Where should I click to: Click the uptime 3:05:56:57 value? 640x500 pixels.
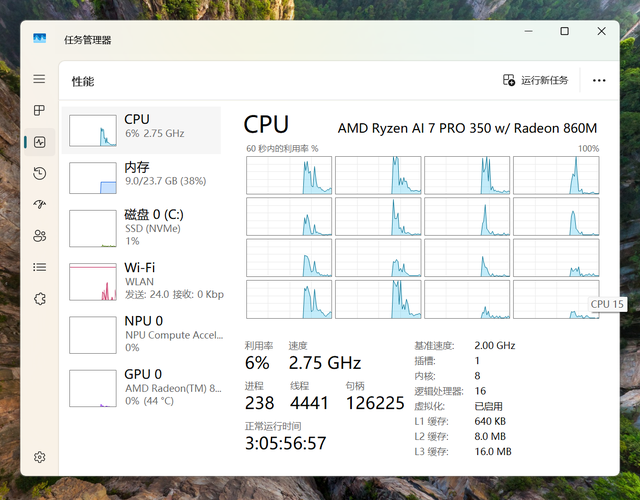click(286, 443)
